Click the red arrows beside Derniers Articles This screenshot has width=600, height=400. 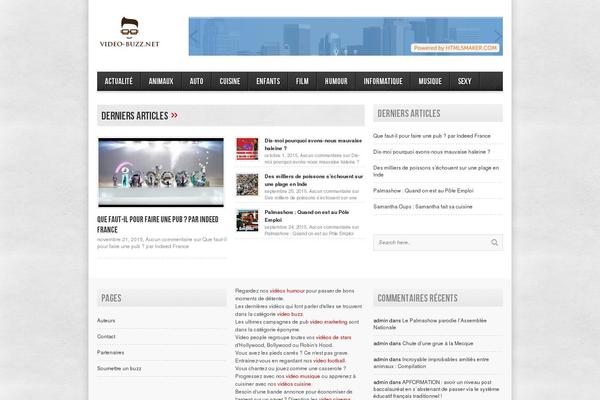[x=174, y=115]
